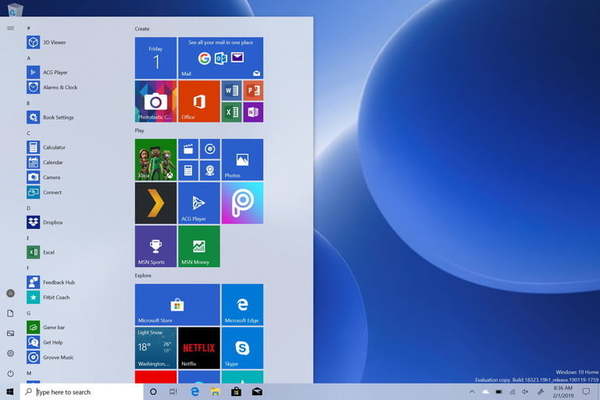600x400 pixels.
Task: Open Action Center notifications icon
Action: [586, 392]
